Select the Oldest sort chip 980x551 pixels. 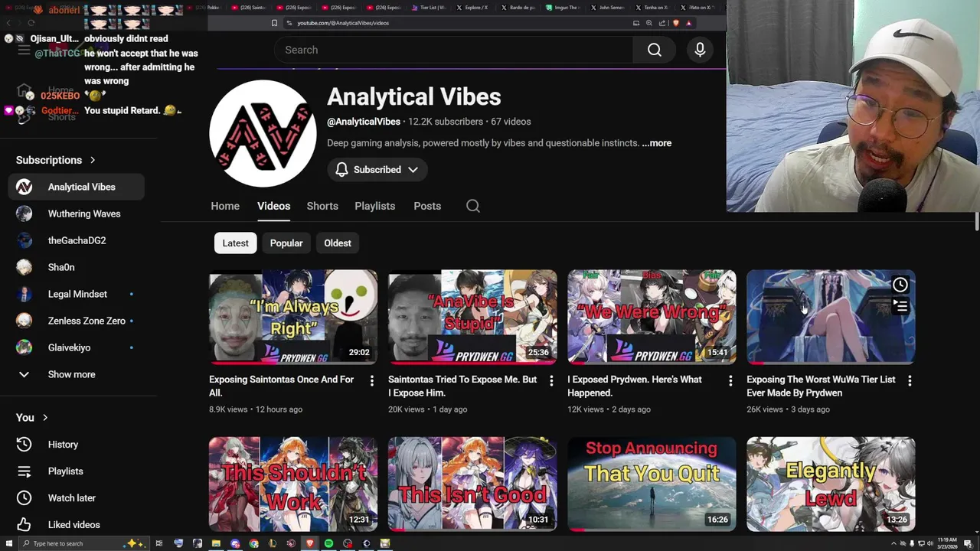[338, 243]
